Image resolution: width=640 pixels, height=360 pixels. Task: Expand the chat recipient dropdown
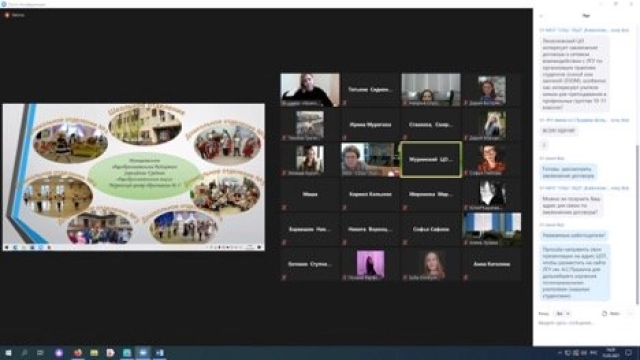click(x=563, y=313)
